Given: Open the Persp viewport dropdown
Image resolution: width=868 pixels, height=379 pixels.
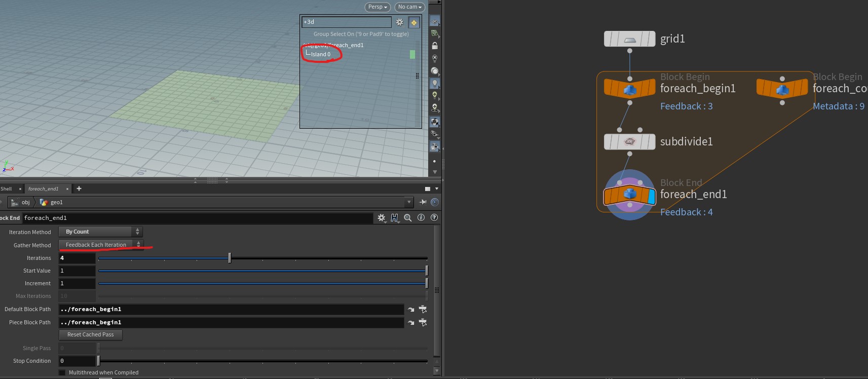Looking at the screenshot, I should [378, 7].
